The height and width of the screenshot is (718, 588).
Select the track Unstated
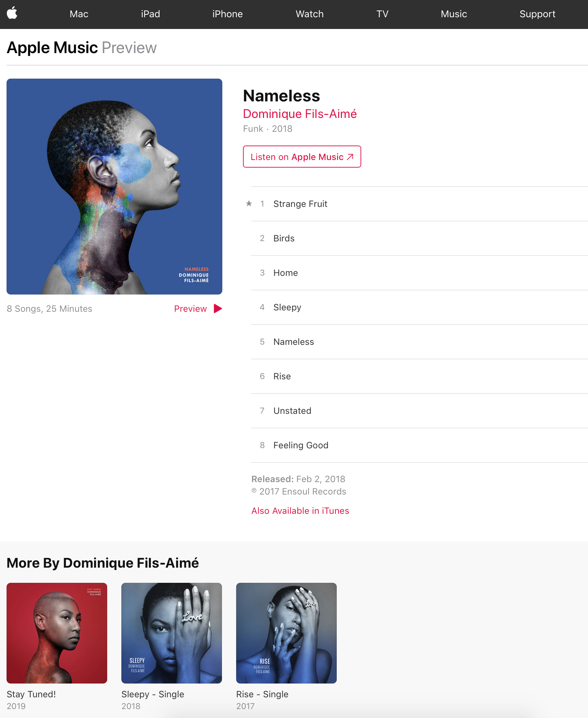click(x=419, y=411)
